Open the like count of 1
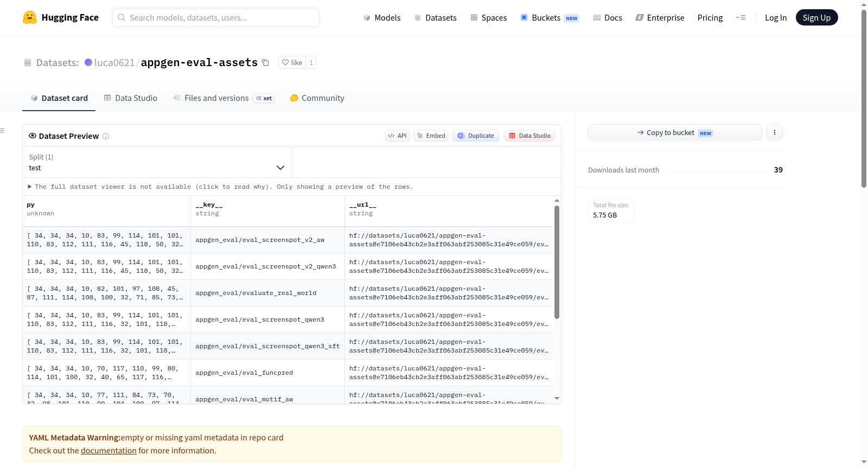Image resolution: width=868 pixels, height=467 pixels. 311,62
